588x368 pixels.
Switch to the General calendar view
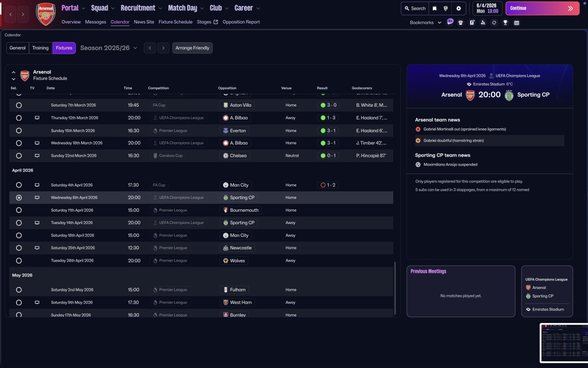tap(18, 48)
